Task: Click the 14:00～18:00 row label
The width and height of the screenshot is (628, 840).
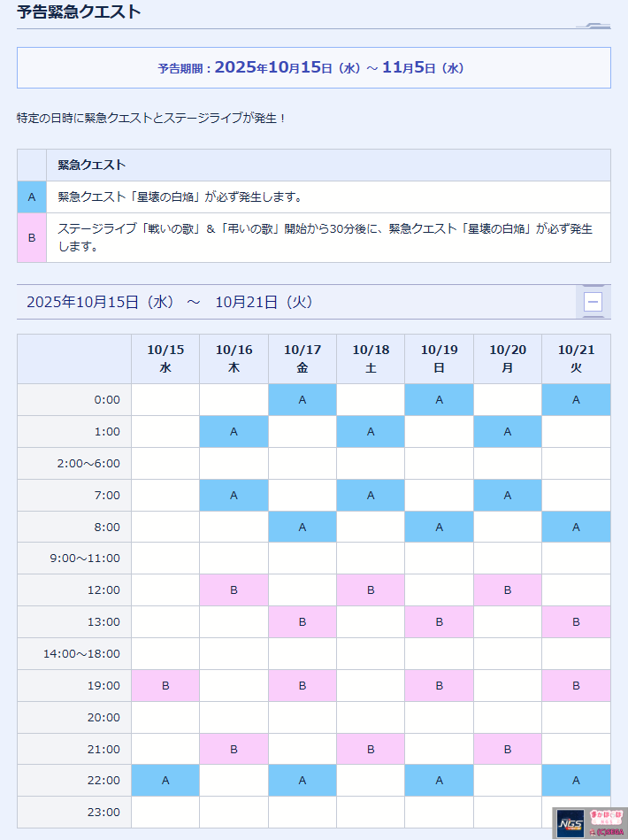Action: coord(81,654)
